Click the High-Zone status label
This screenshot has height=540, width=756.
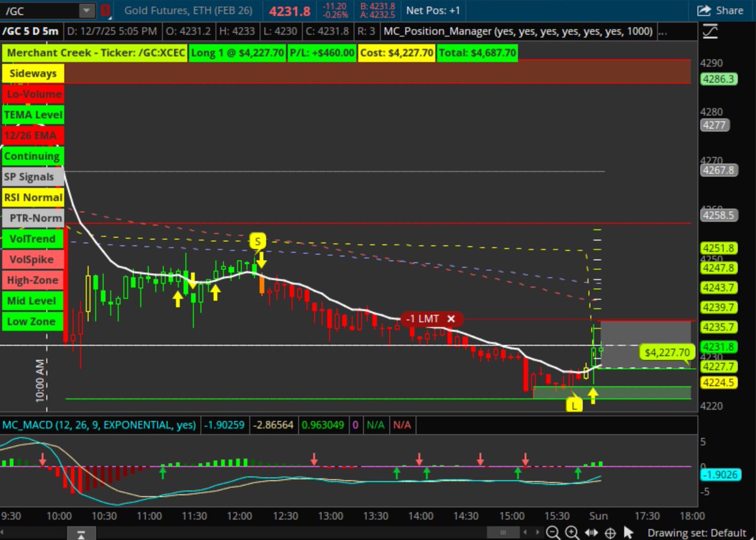[33, 280]
